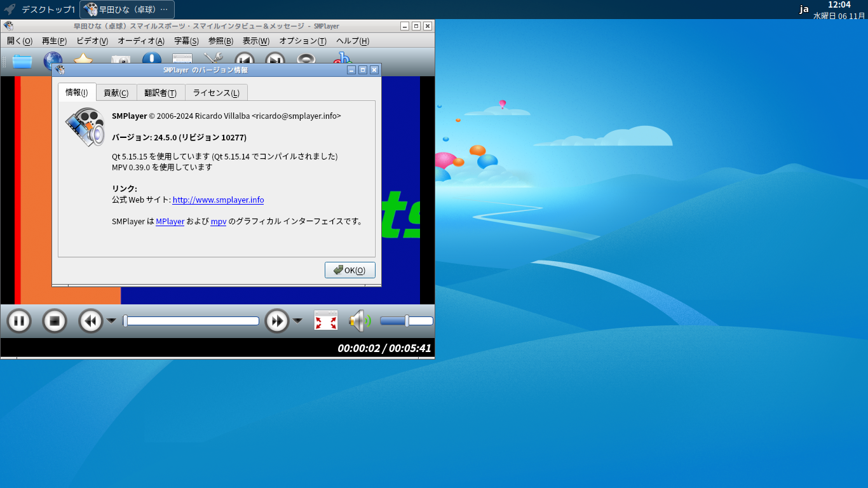The width and height of the screenshot is (868, 488).
Task: Click the 12:04 clock in the panel
Action: tap(839, 5)
